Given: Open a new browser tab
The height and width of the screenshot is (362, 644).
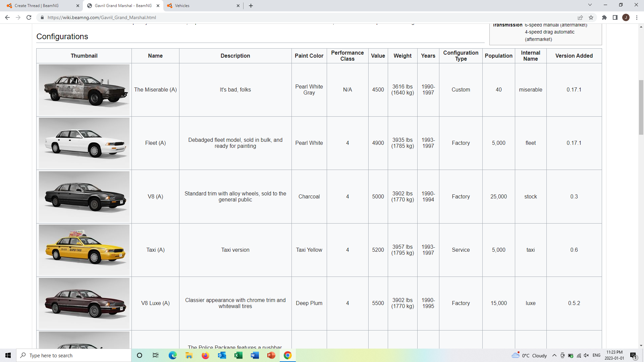Looking at the screenshot, I should coord(251,6).
